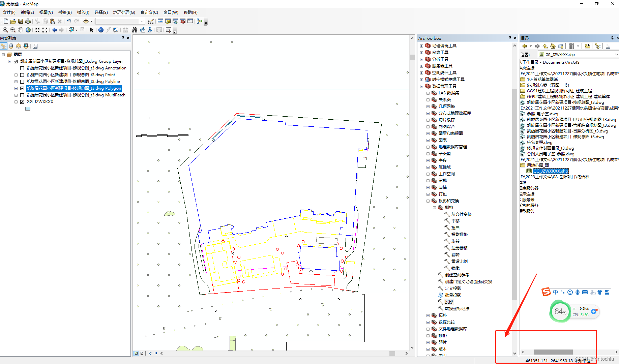This screenshot has height=364, width=619.
Task: Open ArcCatalog from the standard toolbar
Action: 168,21
